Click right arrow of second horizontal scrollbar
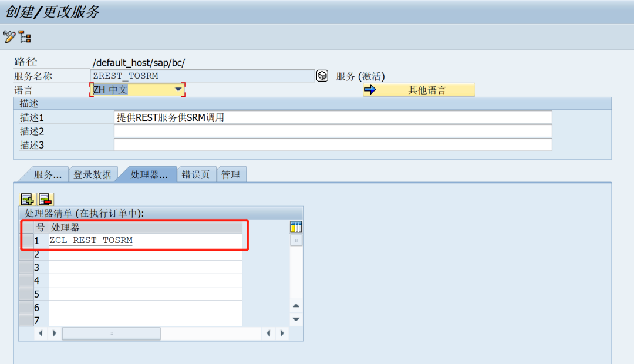The height and width of the screenshot is (364, 634). tap(282, 333)
